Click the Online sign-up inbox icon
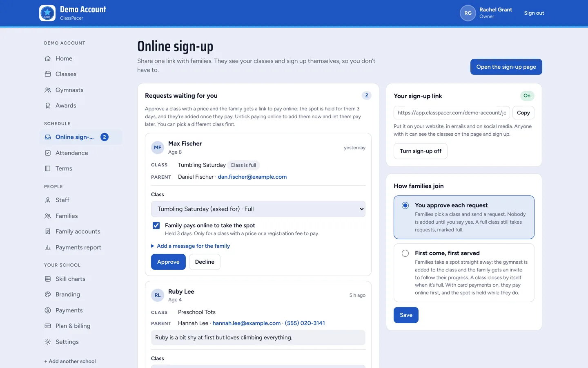Image resolution: width=588 pixels, height=368 pixels. pyautogui.click(x=48, y=137)
